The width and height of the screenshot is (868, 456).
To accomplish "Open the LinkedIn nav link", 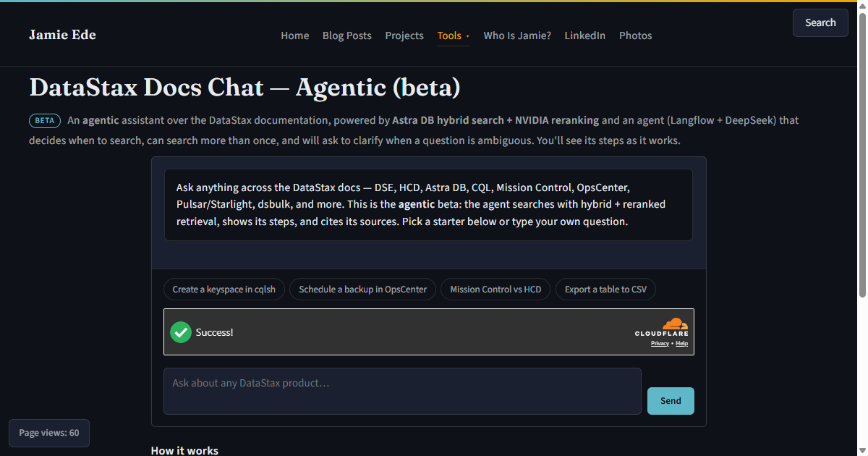I will tap(585, 35).
